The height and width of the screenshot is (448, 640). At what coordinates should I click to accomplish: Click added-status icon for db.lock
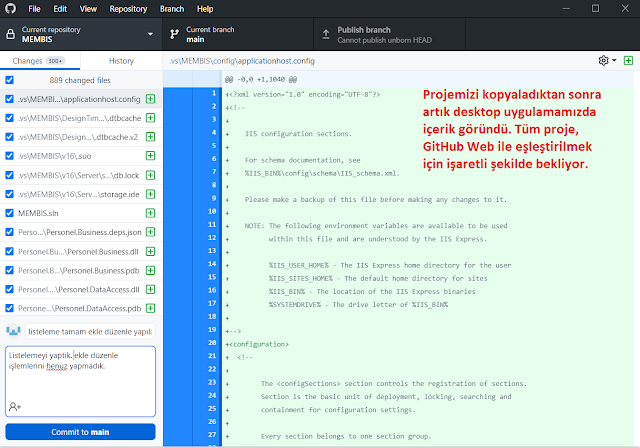(151, 175)
